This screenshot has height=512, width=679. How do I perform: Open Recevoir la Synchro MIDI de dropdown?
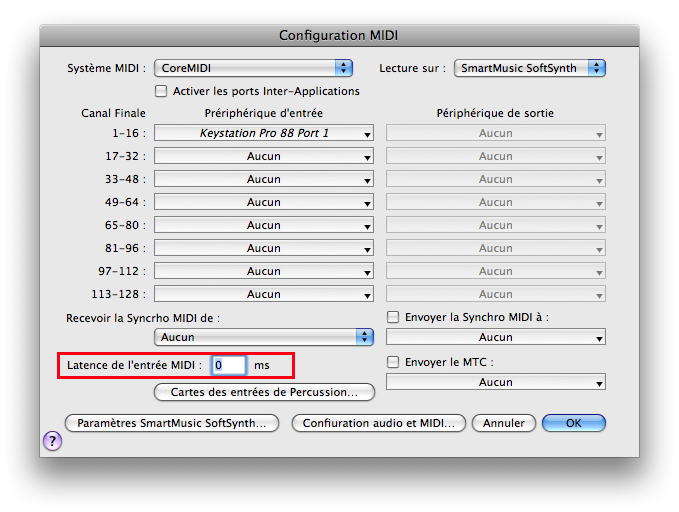click(x=264, y=338)
